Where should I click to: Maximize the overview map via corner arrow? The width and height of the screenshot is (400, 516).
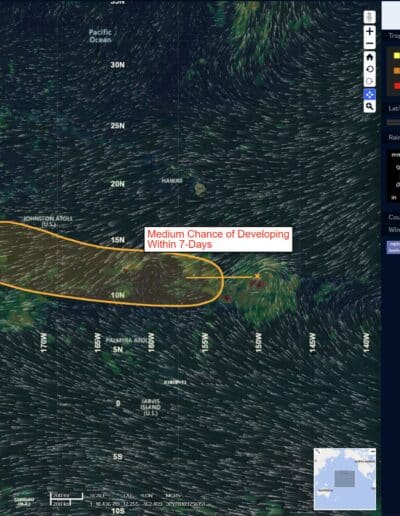click(317, 451)
